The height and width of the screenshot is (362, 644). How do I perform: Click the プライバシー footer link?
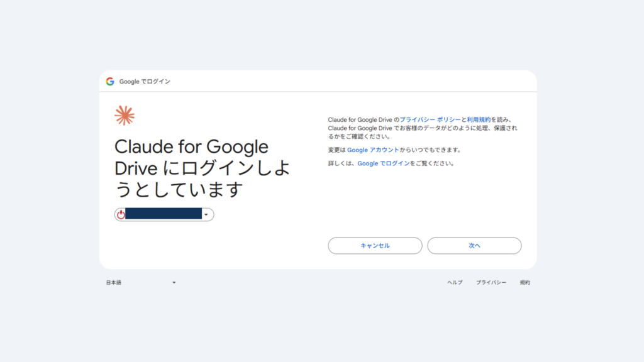pyautogui.click(x=491, y=282)
